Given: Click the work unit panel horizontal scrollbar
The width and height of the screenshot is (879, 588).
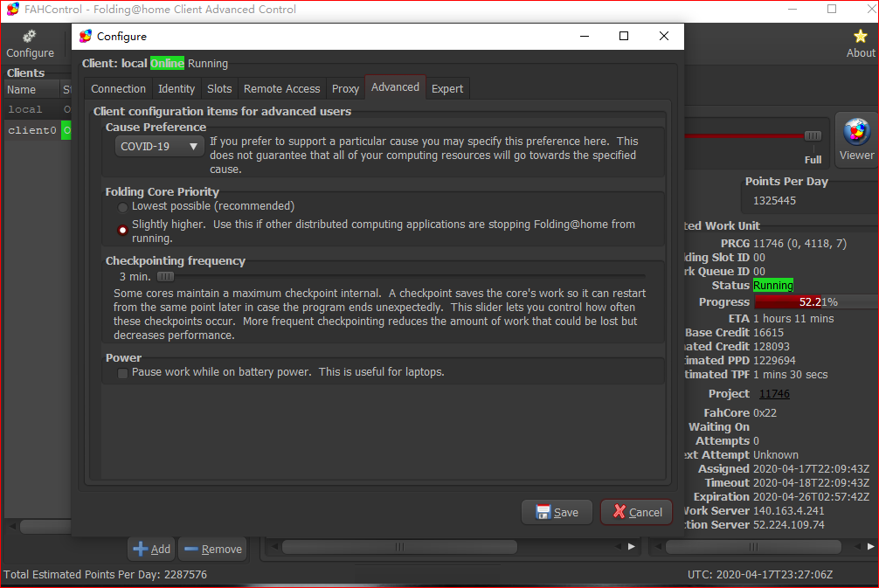Looking at the screenshot, I should 753,547.
